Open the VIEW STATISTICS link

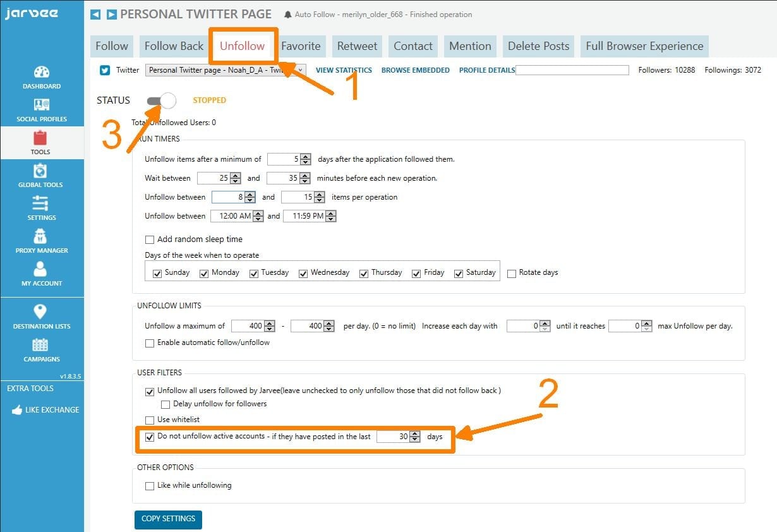tap(344, 70)
